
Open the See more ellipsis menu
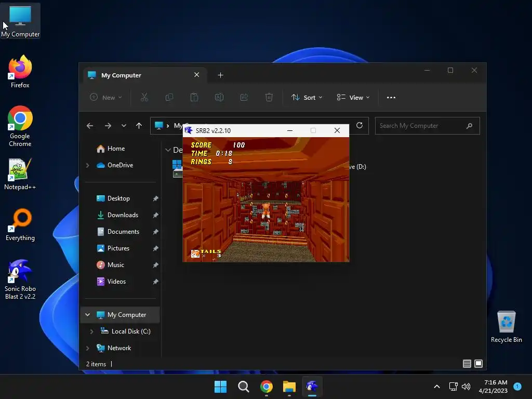[391, 97]
